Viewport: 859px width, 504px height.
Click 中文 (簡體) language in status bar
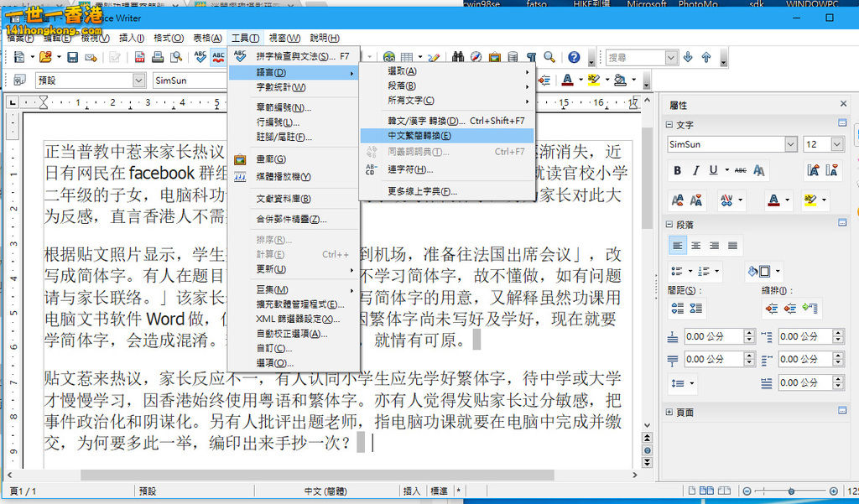(325, 491)
